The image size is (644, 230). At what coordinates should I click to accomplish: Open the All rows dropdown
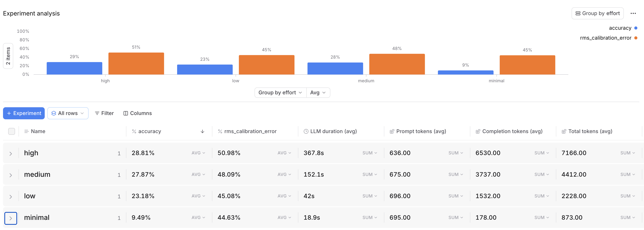(x=68, y=113)
